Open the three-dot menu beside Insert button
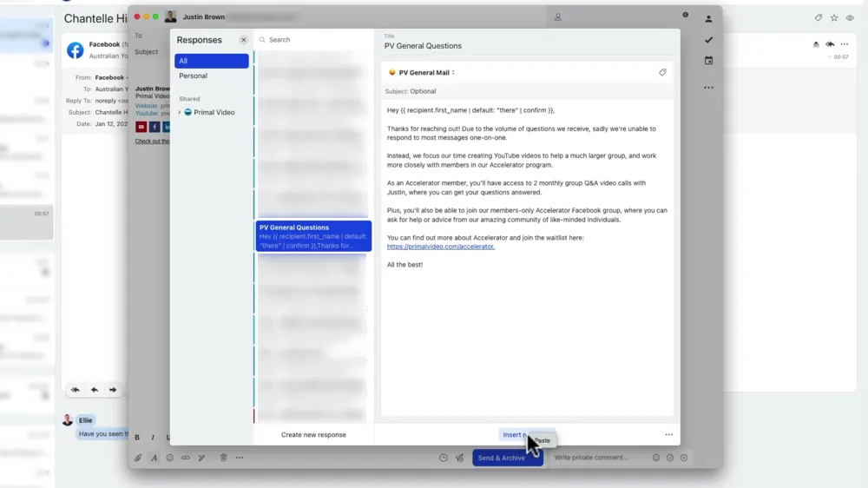The image size is (868, 488). [x=668, y=435]
